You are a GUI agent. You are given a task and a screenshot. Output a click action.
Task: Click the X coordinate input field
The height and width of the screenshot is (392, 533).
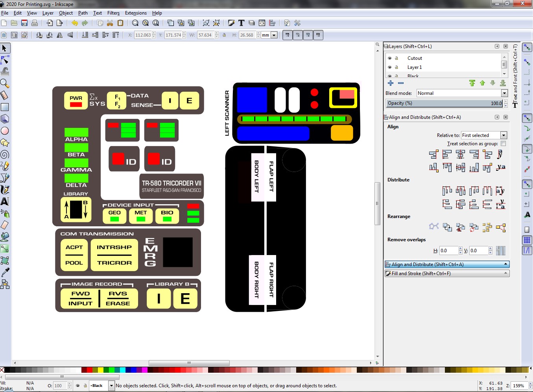[x=143, y=35]
